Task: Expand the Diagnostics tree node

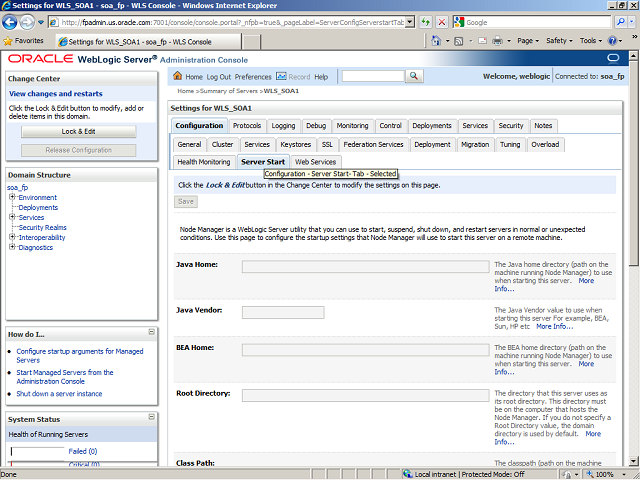Action: [x=12, y=247]
